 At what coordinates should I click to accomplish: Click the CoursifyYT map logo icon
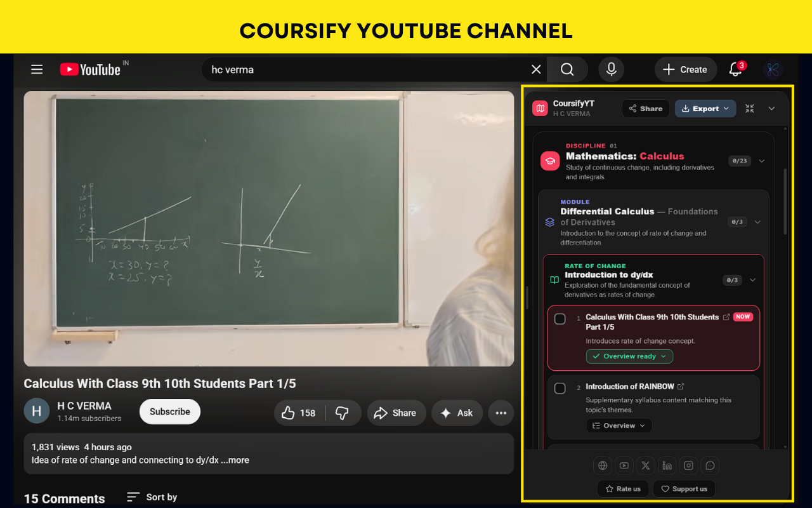pos(540,109)
